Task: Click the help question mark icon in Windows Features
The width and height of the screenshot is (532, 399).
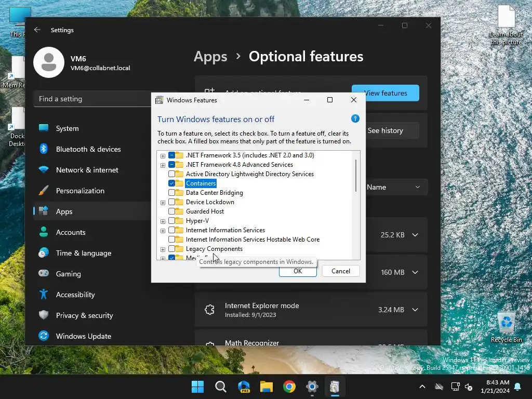Action: (x=355, y=119)
